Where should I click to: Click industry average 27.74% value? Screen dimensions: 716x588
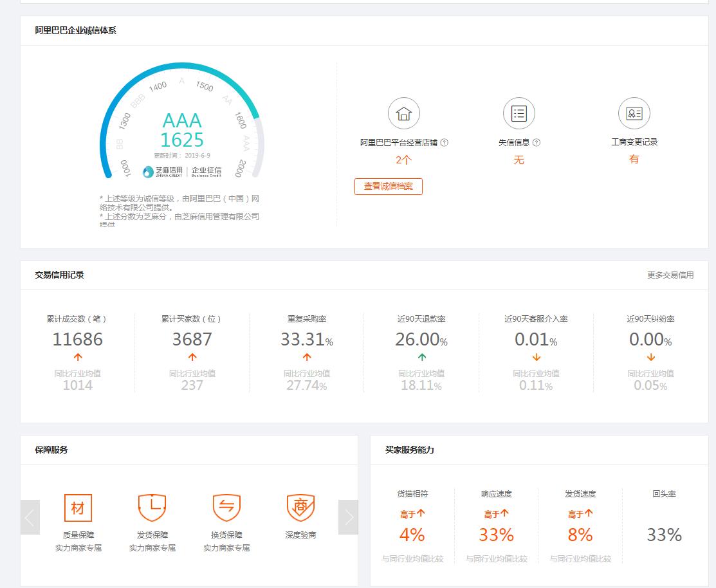pos(307,385)
